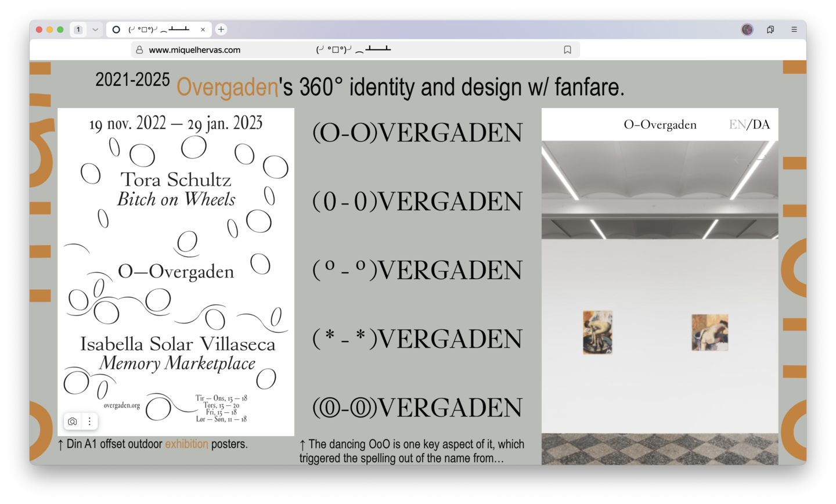Click the (*-*)VERGADEN logo with asterisks
This screenshot has width=836, height=504.
coord(417,339)
